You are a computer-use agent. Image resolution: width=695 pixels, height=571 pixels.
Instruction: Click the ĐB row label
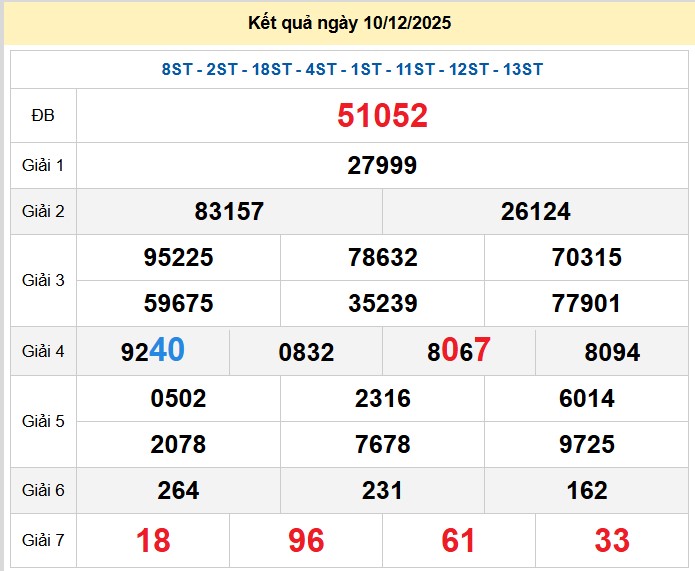point(43,116)
